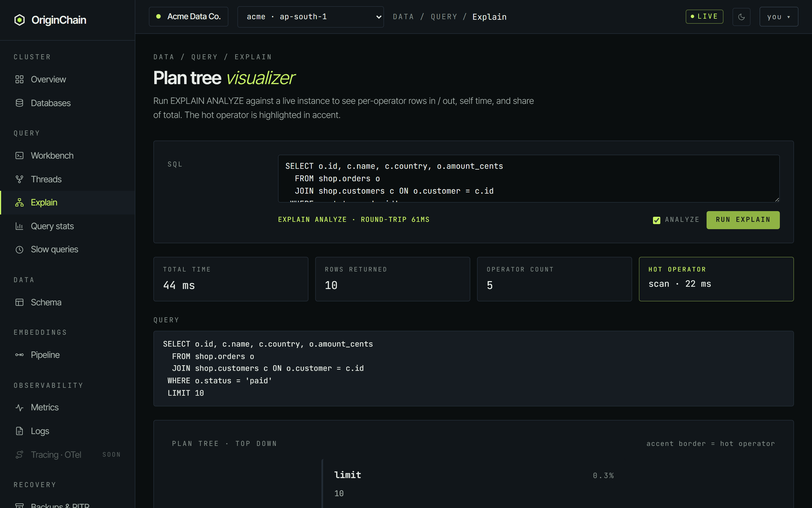Click the 'accent border = hot operator' legend
The height and width of the screenshot is (508, 812).
710,444
